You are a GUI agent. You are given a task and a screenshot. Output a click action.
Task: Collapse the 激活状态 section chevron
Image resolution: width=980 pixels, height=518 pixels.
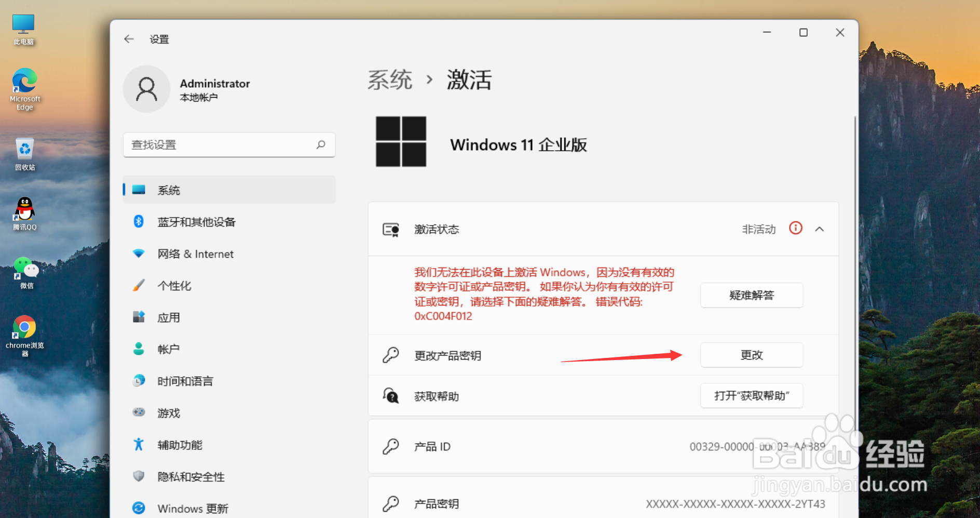coord(820,229)
